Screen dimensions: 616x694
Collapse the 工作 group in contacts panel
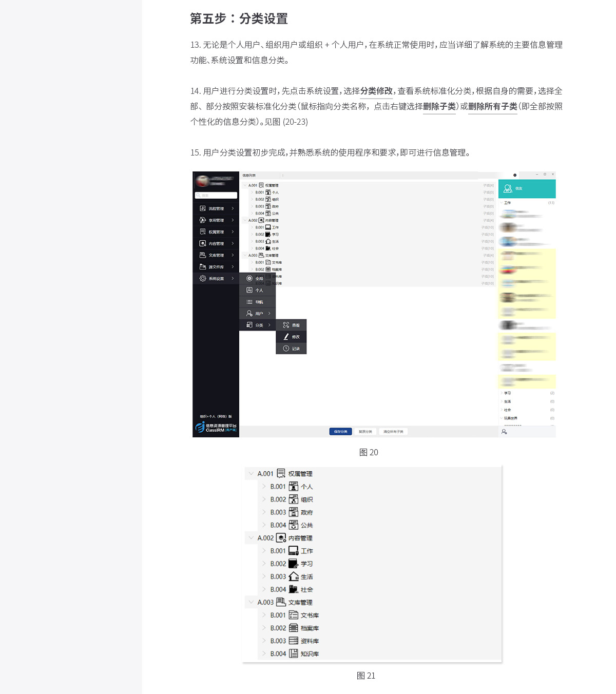point(502,203)
